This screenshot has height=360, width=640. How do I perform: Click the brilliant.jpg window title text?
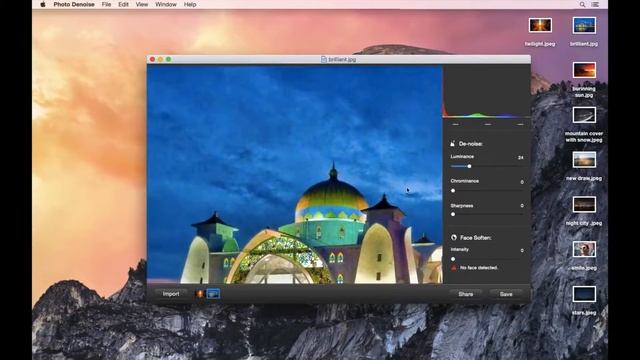tap(342, 60)
